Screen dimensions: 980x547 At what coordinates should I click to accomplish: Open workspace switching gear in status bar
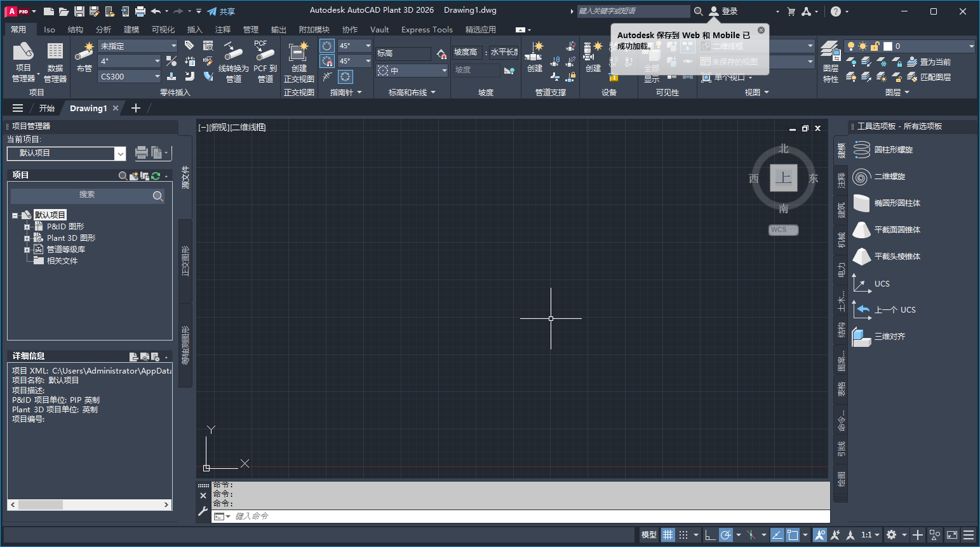point(892,535)
